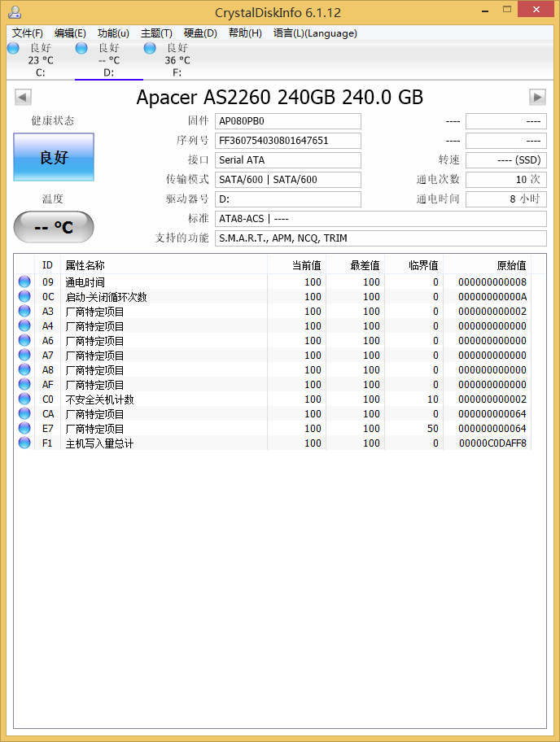Open the 主题(T) menu
The width and height of the screenshot is (560, 742).
[x=156, y=33]
